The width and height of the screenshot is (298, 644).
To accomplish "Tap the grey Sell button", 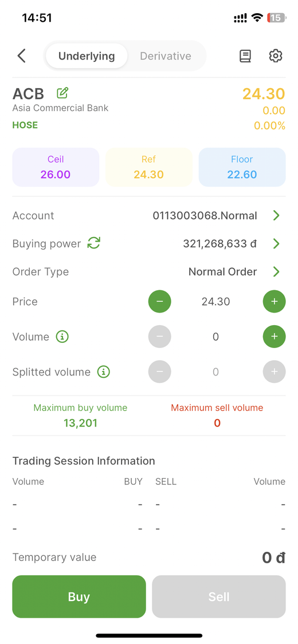I will pos(219,596).
